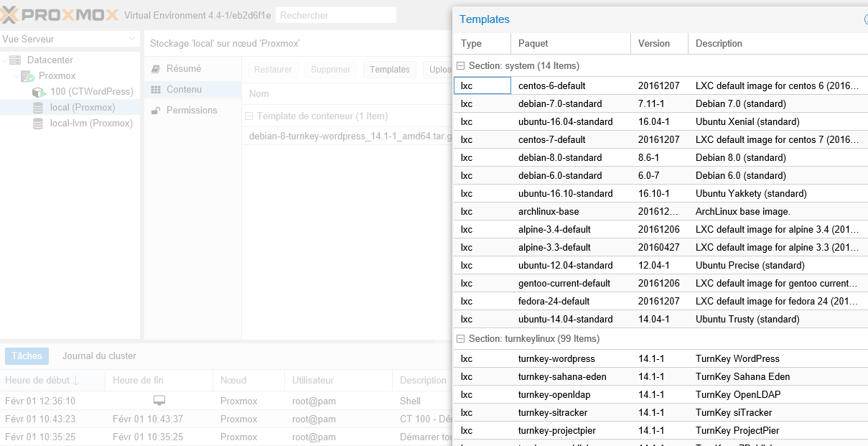Click the local-lvm storage icon
This screenshot has height=446, width=868.
38,124
